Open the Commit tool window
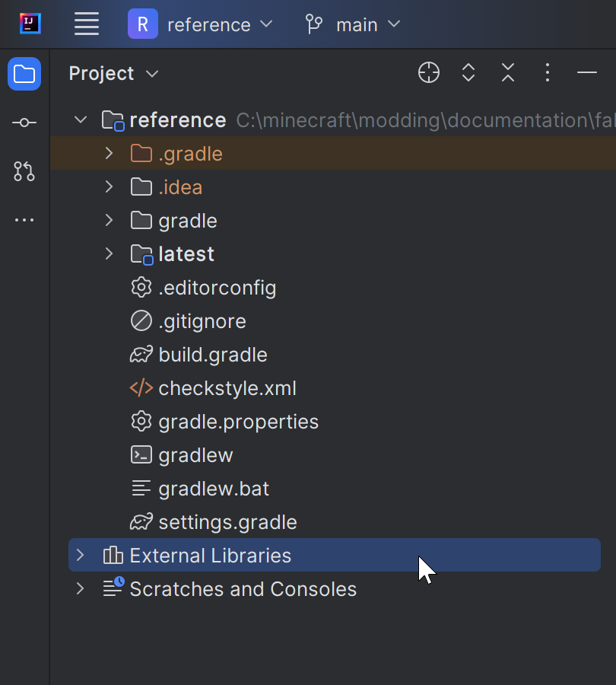 [x=24, y=123]
